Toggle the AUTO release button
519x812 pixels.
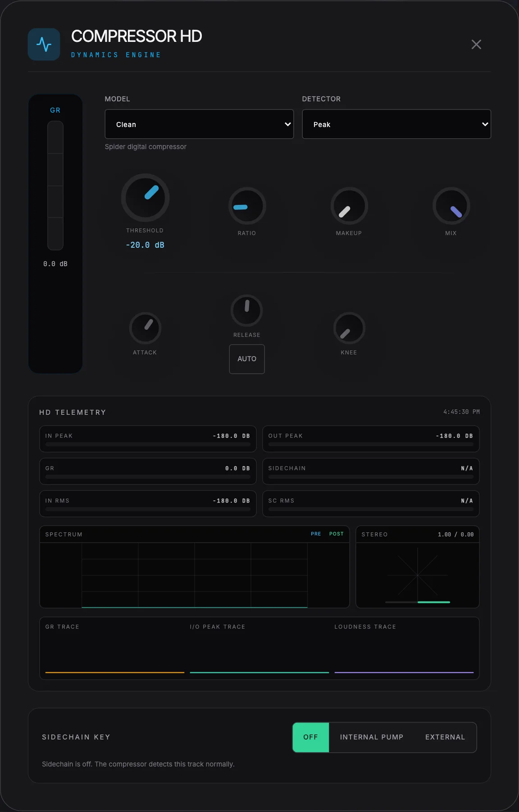click(247, 359)
